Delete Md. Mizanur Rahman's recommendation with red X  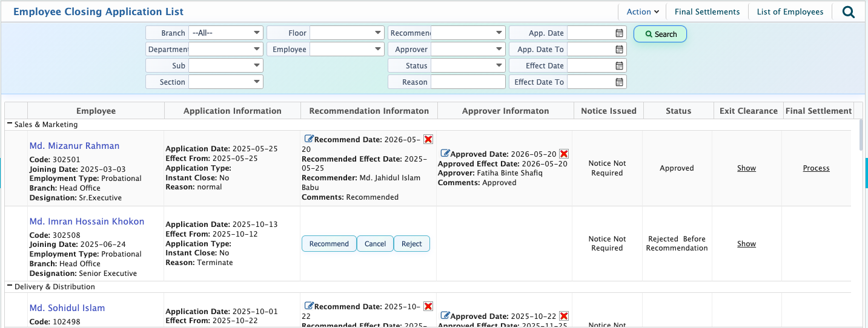[428, 139]
